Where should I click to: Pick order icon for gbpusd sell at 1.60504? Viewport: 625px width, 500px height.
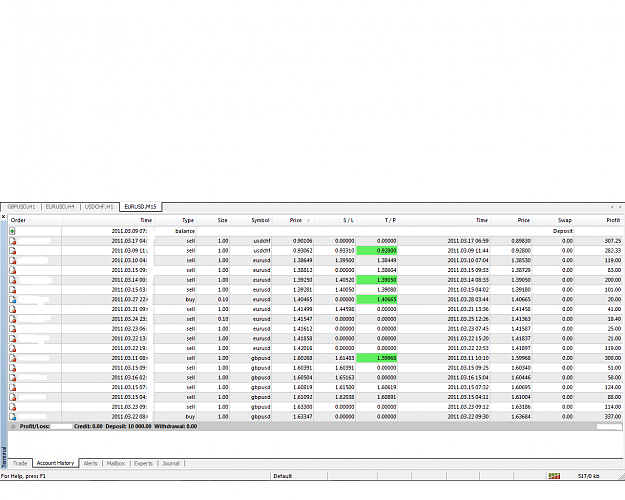point(13,378)
